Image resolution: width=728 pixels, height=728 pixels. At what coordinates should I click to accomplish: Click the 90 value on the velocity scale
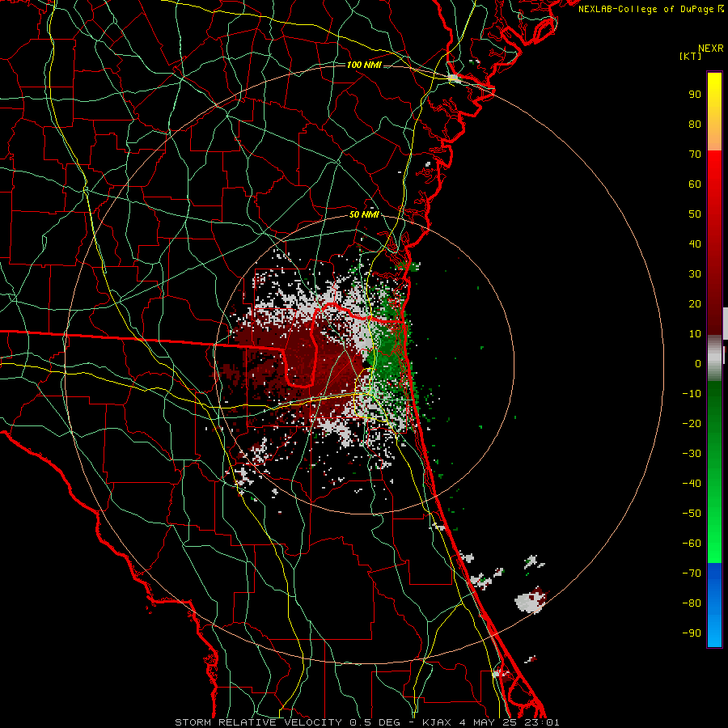[695, 95]
